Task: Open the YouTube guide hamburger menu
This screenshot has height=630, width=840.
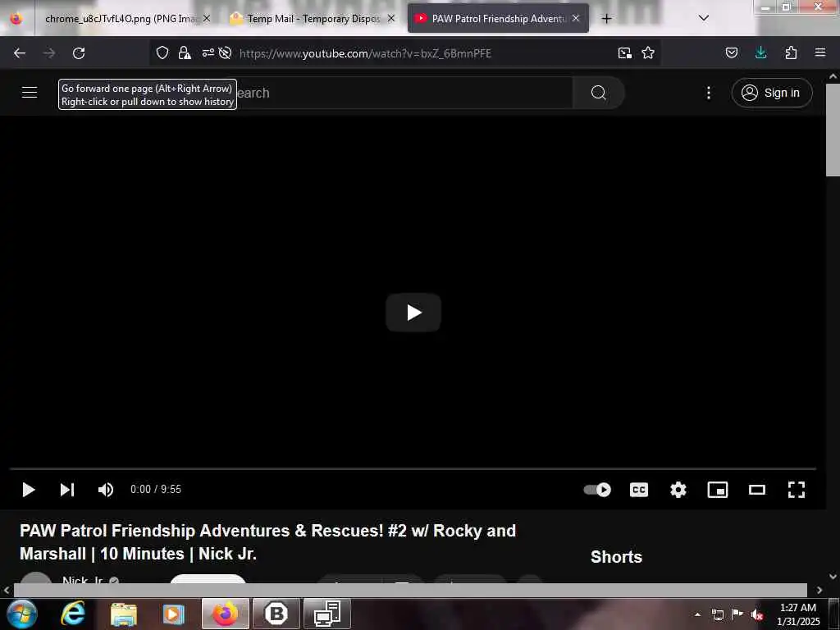Action: point(30,93)
